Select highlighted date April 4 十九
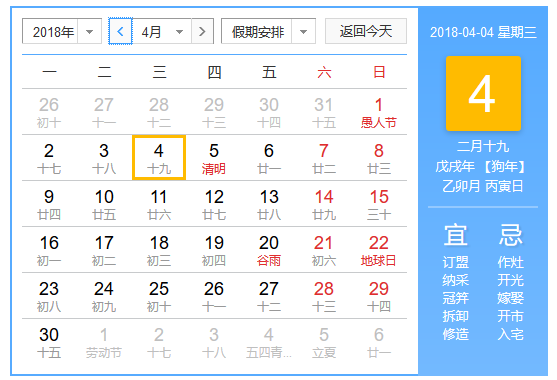557x380 pixels. click(159, 158)
